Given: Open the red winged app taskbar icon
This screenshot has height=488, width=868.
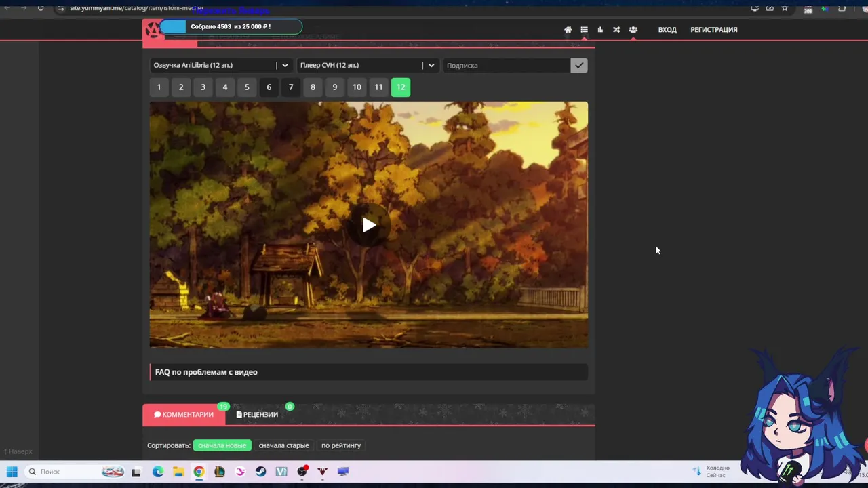Looking at the screenshot, I should pos(323,472).
